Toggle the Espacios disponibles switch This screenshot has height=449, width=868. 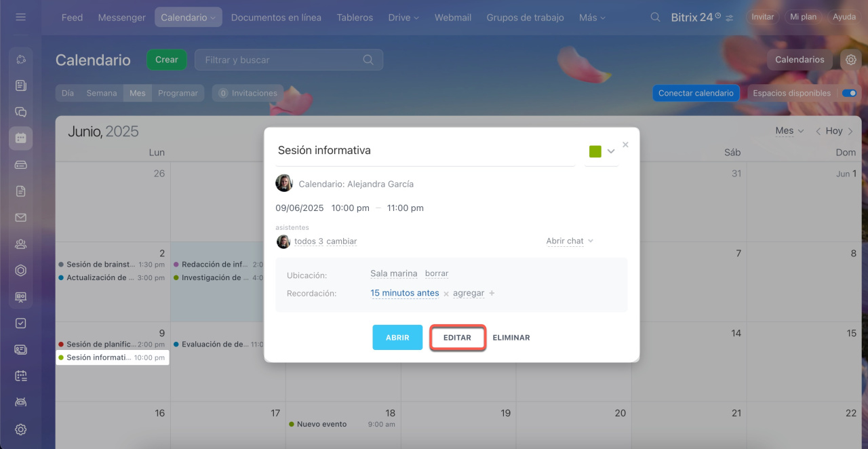pyautogui.click(x=849, y=93)
